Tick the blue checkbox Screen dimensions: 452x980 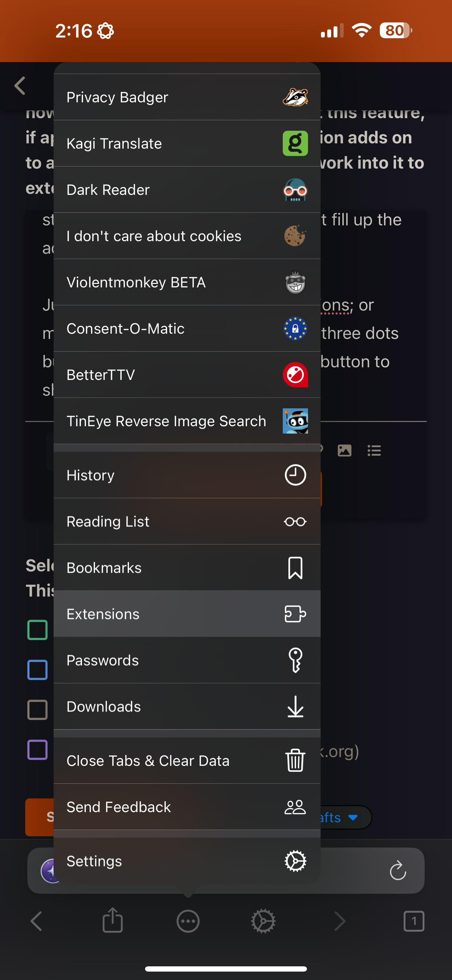pos(37,670)
